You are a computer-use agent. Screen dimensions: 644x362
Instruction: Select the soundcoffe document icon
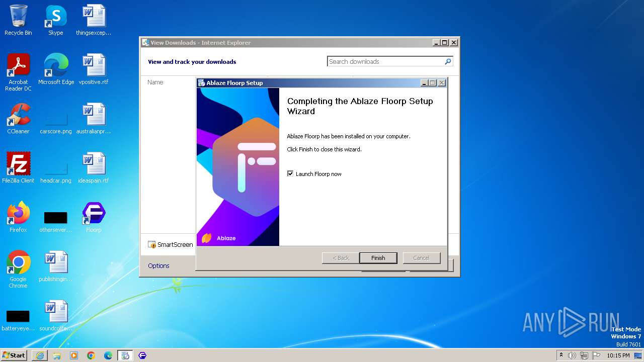coord(56,316)
